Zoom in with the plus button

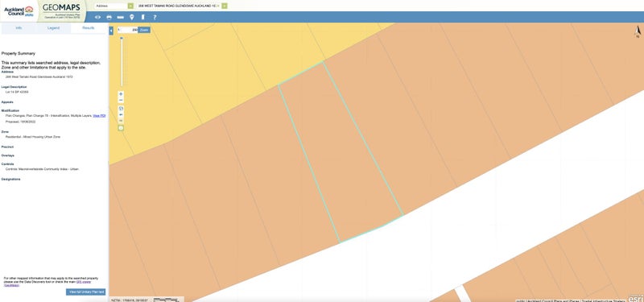pos(121,94)
